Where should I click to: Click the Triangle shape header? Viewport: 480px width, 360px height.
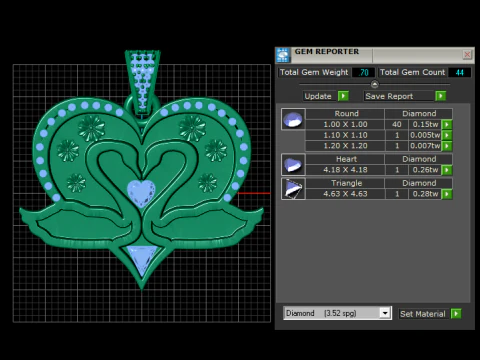pyautogui.click(x=345, y=183)
